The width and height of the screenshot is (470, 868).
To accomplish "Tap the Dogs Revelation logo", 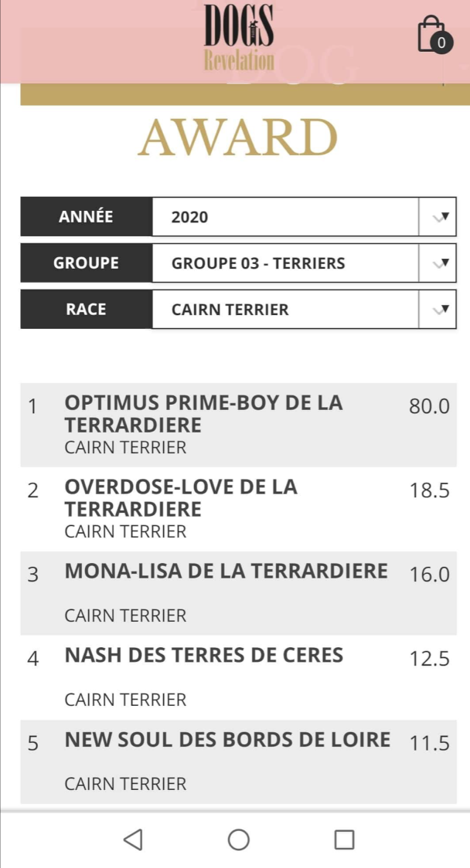I will pos(239,38).
